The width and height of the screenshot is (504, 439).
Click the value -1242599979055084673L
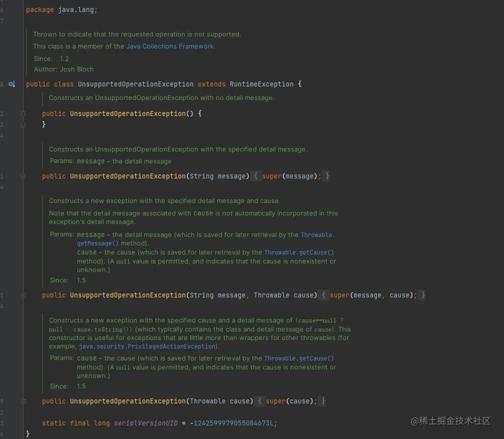232,423
